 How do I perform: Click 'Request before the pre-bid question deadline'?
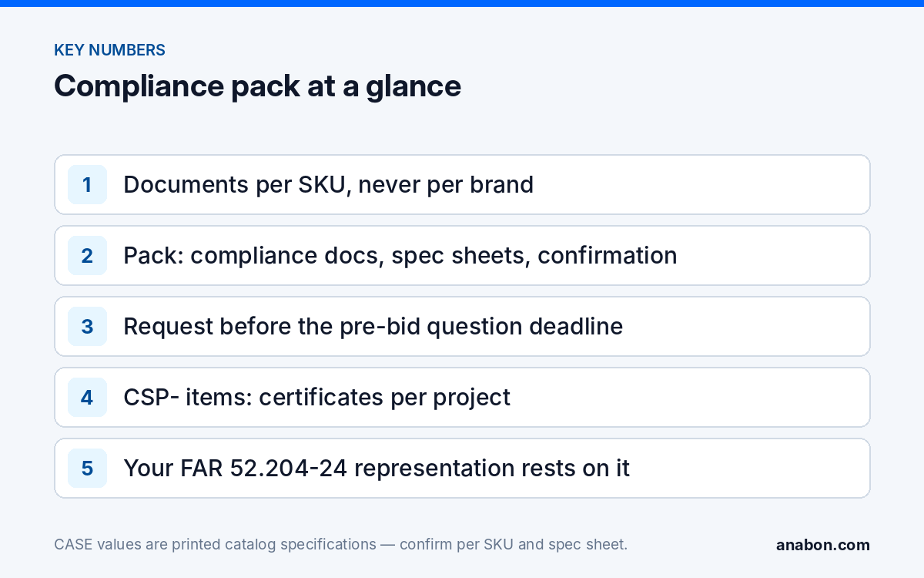coord(373,327)
